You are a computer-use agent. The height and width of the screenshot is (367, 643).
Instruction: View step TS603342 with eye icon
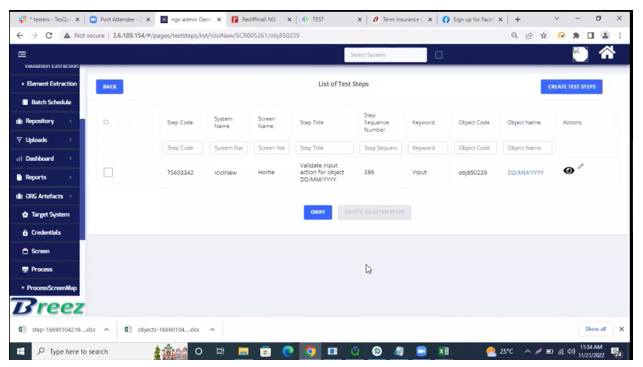(568, 171)
